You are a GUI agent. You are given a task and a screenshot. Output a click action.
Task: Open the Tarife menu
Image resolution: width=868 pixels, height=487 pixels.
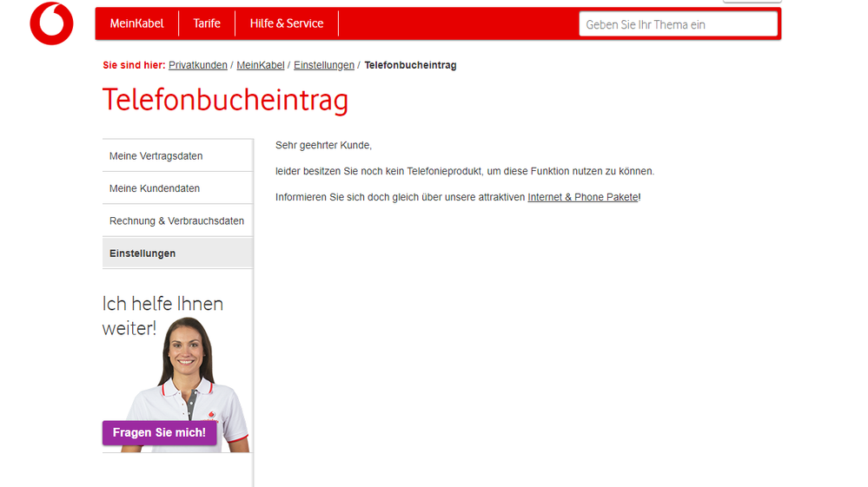pyautogui.click(x=207, y=23)
